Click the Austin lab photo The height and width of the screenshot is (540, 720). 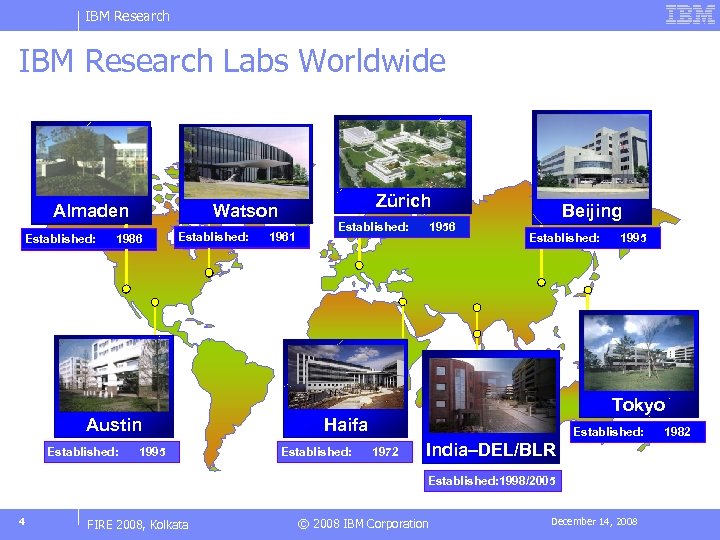click(x=114, y=375)
